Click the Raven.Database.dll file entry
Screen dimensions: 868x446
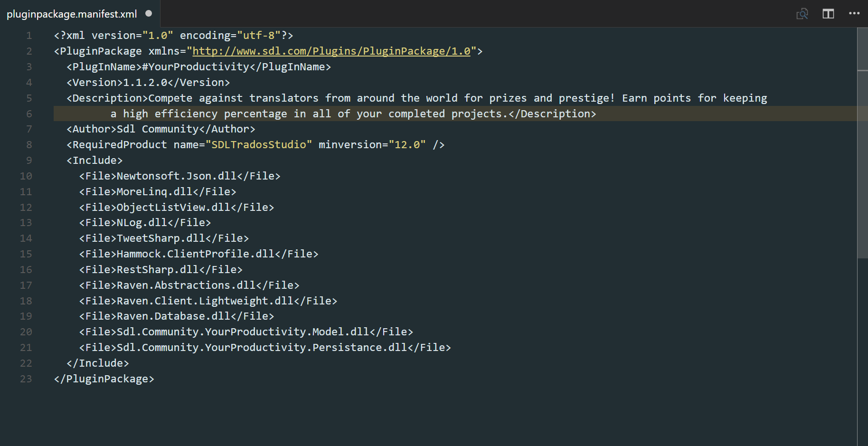177,316
